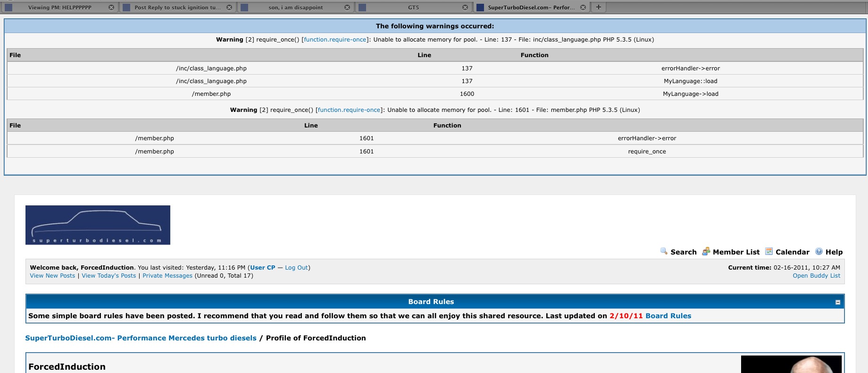The width and height of the screenshot is (868, 373).
Task: Click the Function column header in first table
Action: click(x=534, y=55)
